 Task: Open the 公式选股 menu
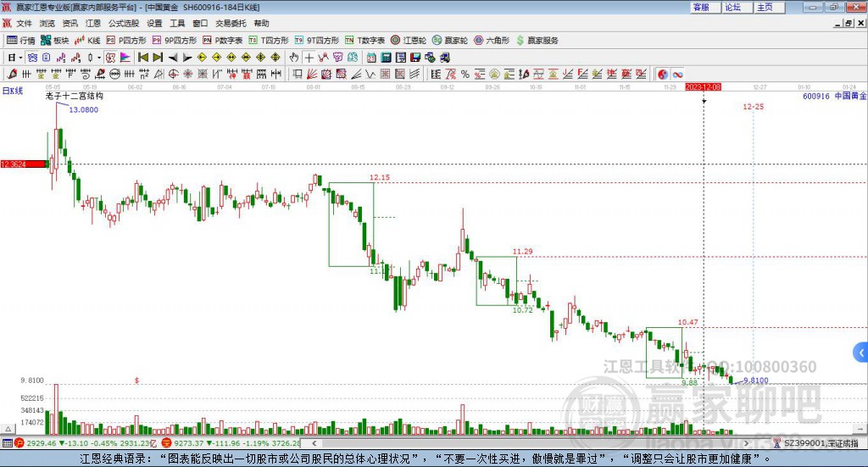(x=124, y=23)
